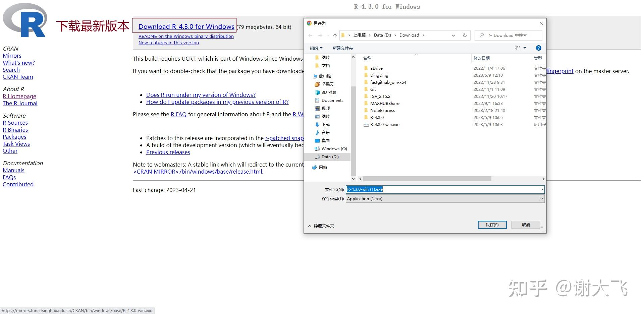Open the 音乐 (Music) sidebar item
The height and width of the screenshot is (314, 644).
[325, 132]
